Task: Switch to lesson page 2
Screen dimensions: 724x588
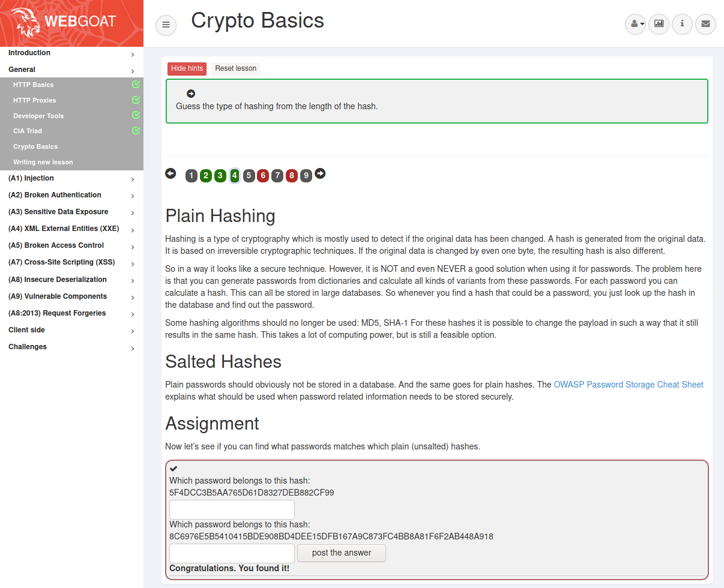Action: [x=205, y=175]
